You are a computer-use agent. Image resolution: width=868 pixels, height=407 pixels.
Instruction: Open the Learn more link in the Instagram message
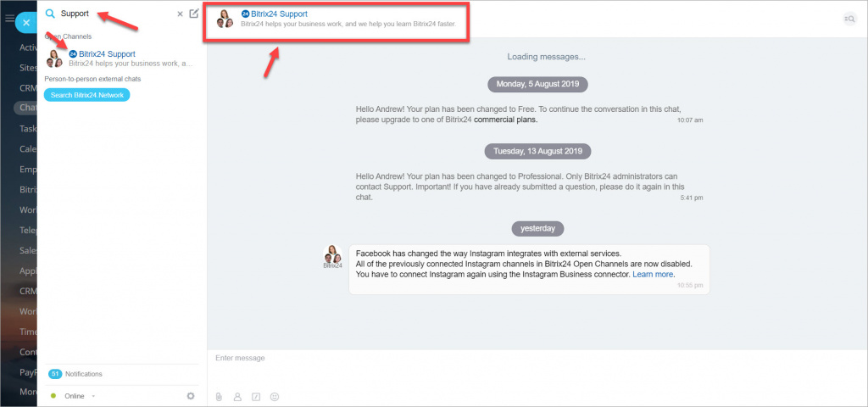coord(654,274)
